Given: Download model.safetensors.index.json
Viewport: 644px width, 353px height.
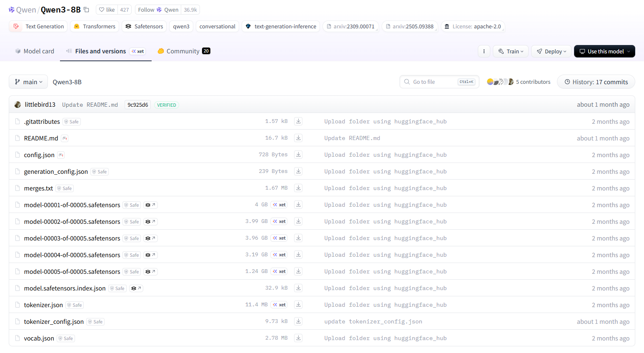Looking at the screenshot, I should [x=298, y=288].
